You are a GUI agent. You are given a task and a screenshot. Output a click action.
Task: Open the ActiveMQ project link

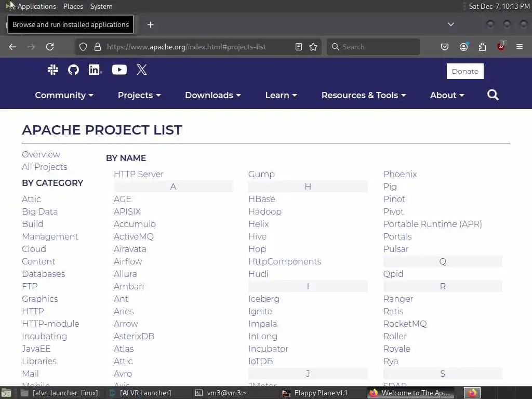coord(134,236)
